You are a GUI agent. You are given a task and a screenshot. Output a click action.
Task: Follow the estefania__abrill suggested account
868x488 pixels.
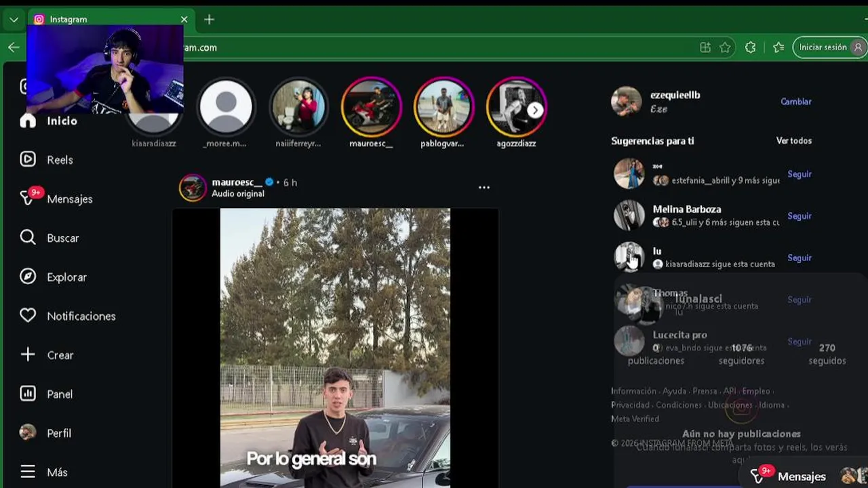pyautogui.click(x=800, y=174)
